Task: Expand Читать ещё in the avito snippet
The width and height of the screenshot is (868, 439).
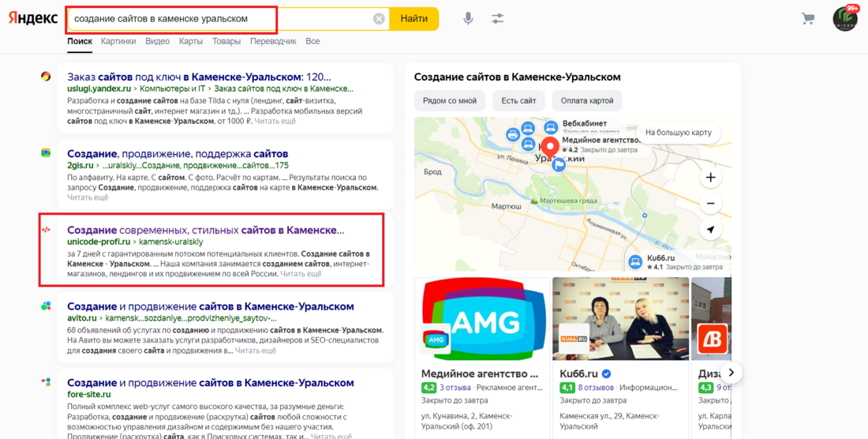Action: point(255,350)
